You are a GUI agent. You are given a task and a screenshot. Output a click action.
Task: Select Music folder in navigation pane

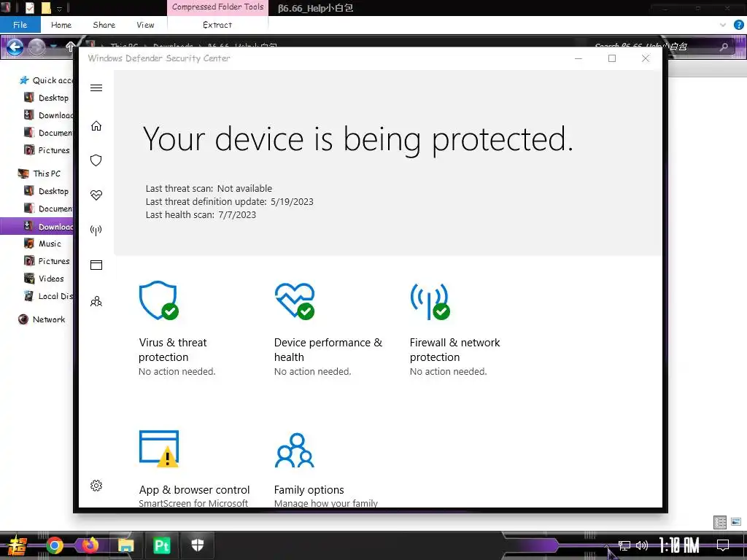coord(44,244)
